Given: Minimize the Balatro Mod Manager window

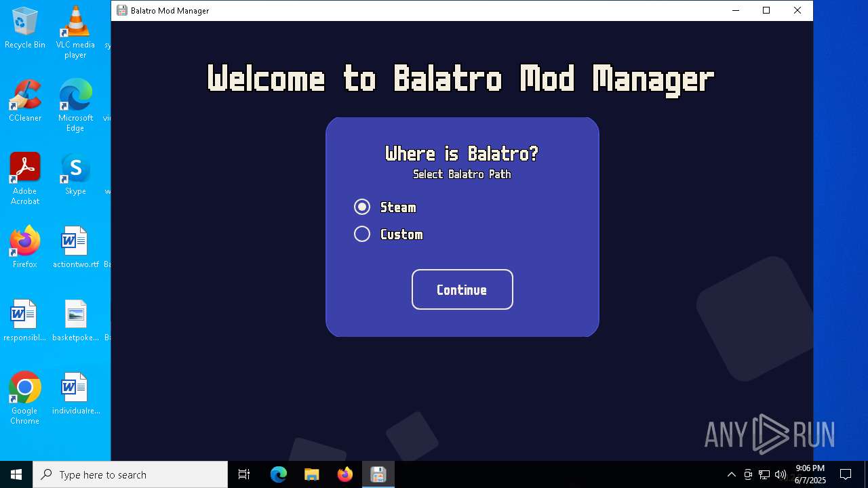Looking at the screenshot, I should pyautogui.click(x=736, y=10).
